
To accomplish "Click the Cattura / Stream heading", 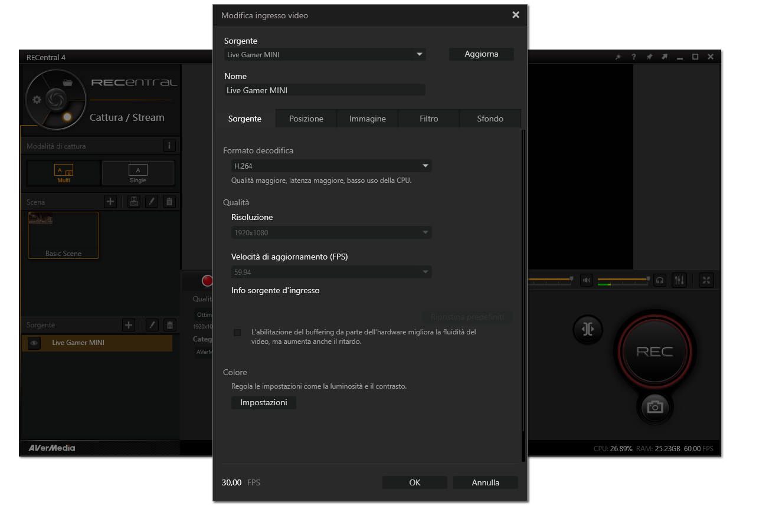I will coord(127,117).
